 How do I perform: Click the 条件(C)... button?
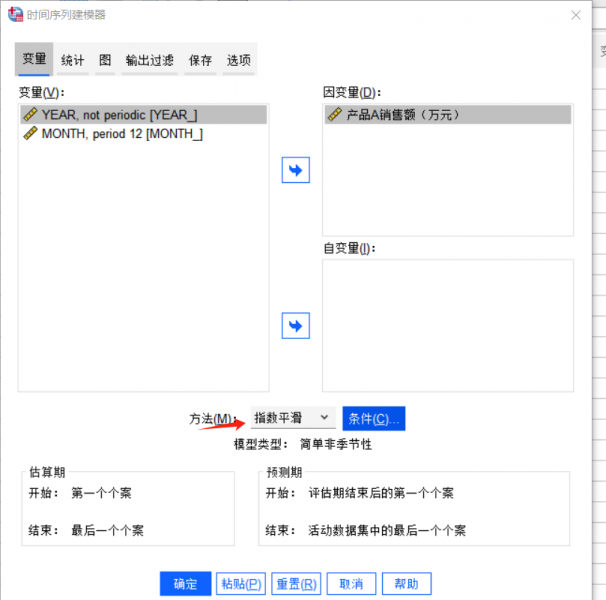[374, 418]
